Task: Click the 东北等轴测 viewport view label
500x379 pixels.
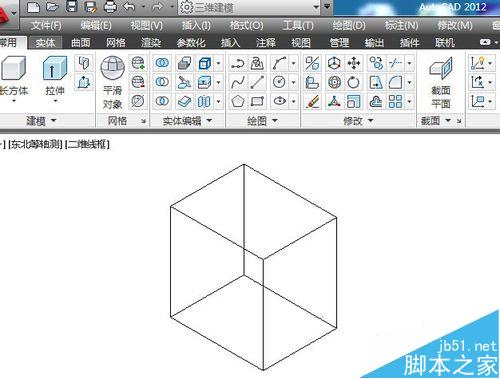Action: 35,144
